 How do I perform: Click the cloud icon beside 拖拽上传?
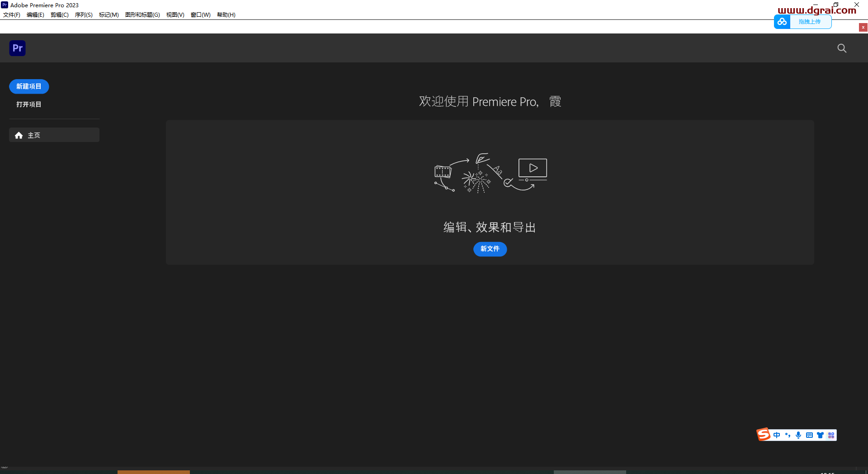point(783,21)
